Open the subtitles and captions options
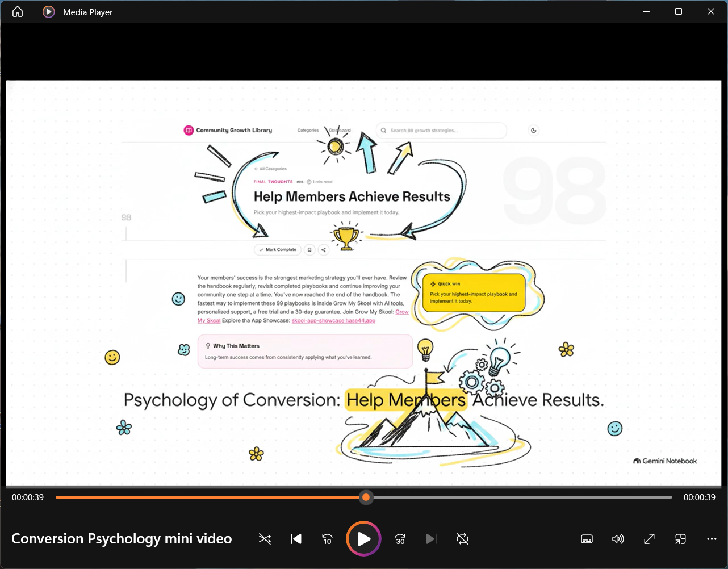Viewport: 728px width, 569px height. (587, 539)
